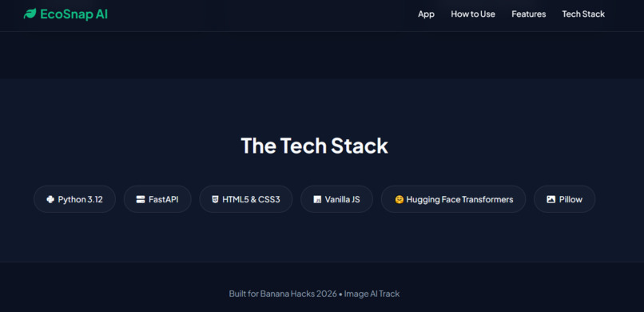Select the Tech Stack nav link
Viewport: 644px width, 312px height.
pyautogui.click(x=583, y=14)
